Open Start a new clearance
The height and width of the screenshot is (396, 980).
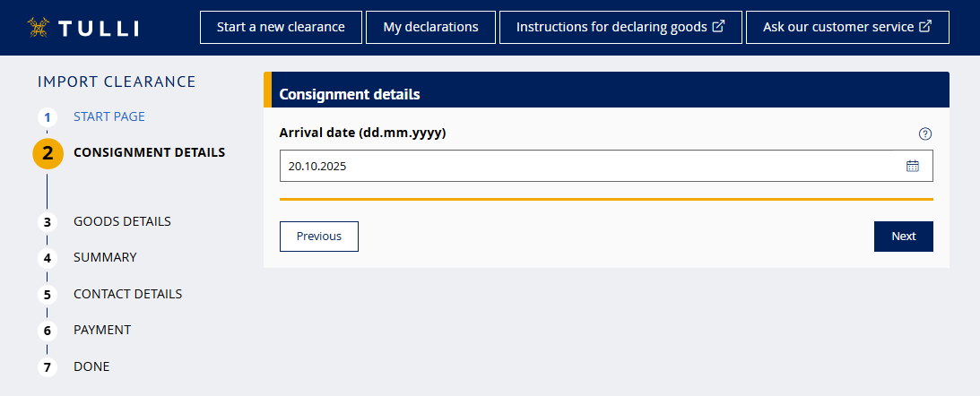click(281, 27)
